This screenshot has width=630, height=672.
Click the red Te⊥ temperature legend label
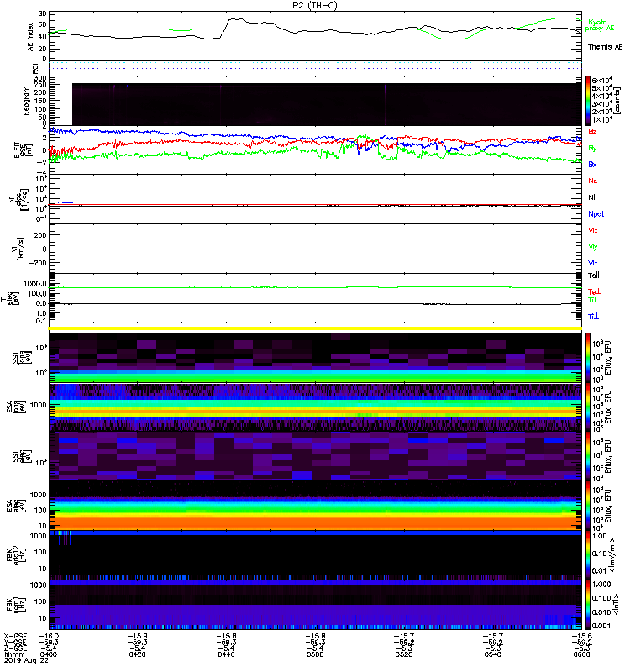(593, 291)
